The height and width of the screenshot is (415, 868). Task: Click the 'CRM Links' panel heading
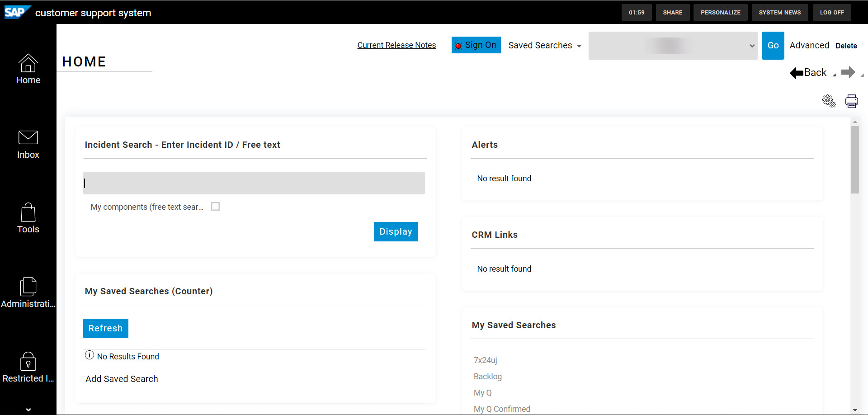(x=495, y=235)
